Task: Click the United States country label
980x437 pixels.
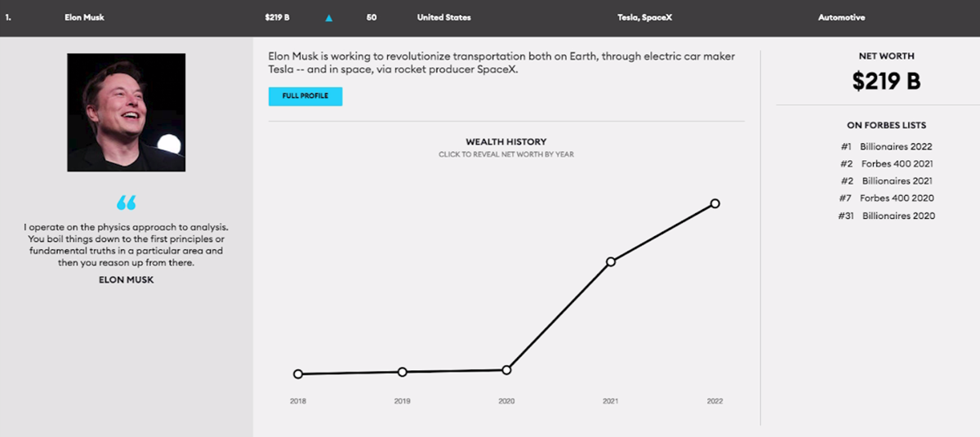Action: pyautogui.click(x=443, y=18)
